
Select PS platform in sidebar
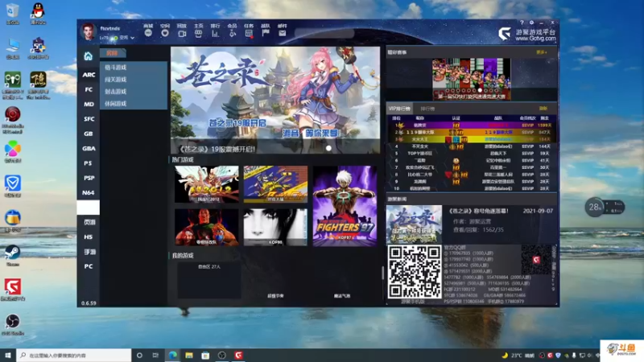pos(89,163)
